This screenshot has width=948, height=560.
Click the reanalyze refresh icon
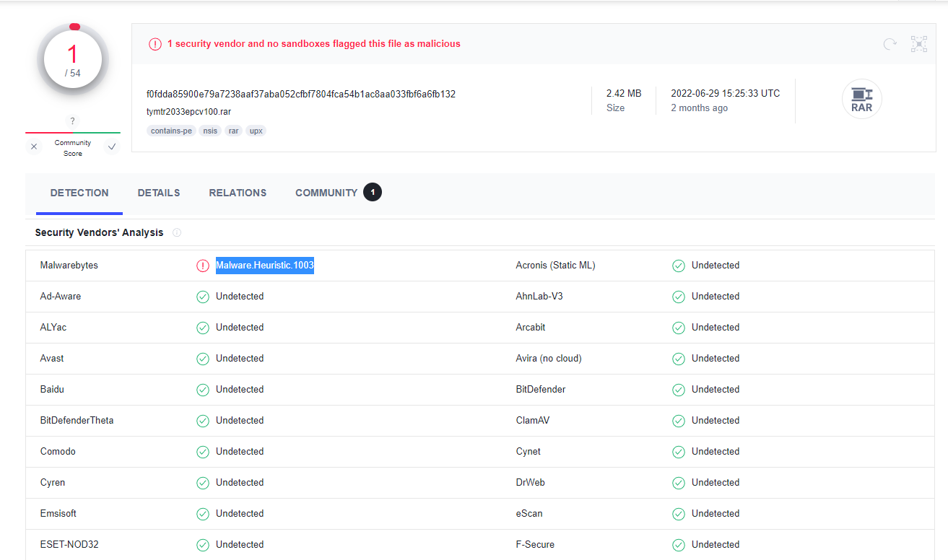(890, 44)
